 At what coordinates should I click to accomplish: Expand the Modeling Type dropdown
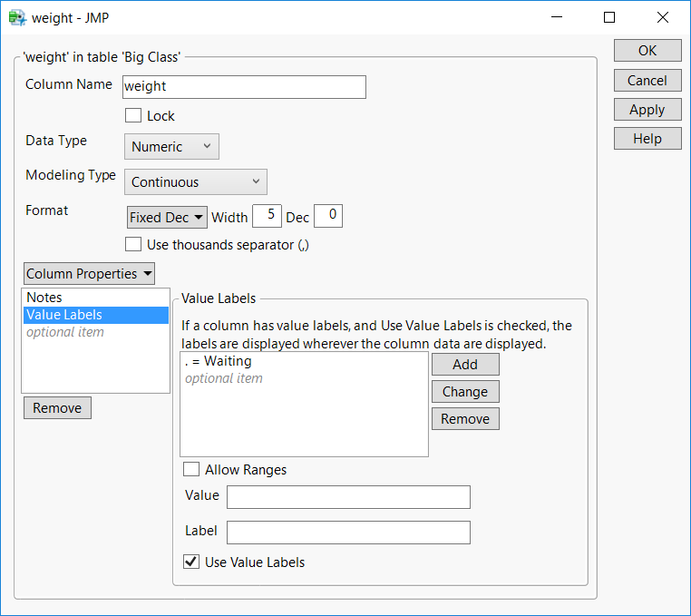pyautogui.click(x=195, y=182)
